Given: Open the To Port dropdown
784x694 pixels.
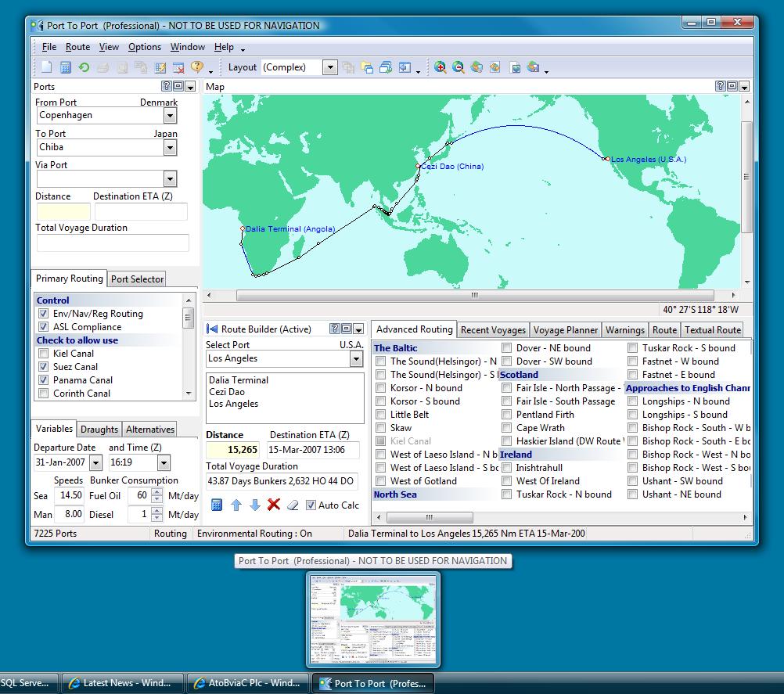Looking at the screenshot, I should tap(170, 148).
